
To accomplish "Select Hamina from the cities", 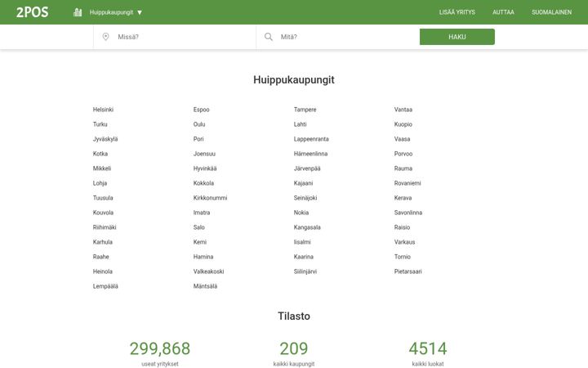I will click(203, 257).
